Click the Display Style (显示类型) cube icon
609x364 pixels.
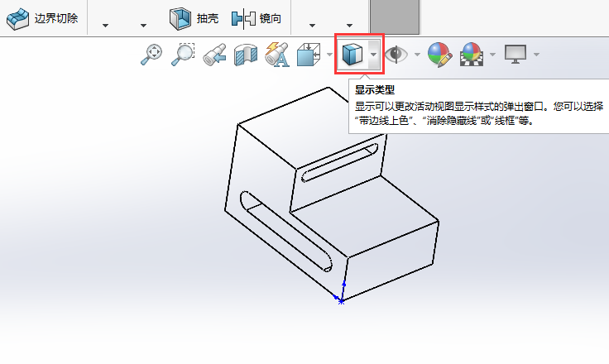(352, 55)
